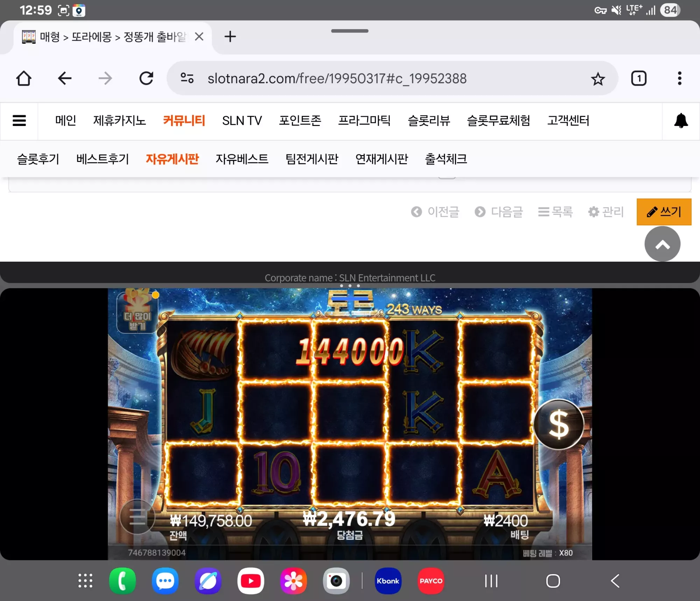Screen dimensions: 700x601
Task: Go to the 출석체크 sub-tab
Action: (446, 159)
